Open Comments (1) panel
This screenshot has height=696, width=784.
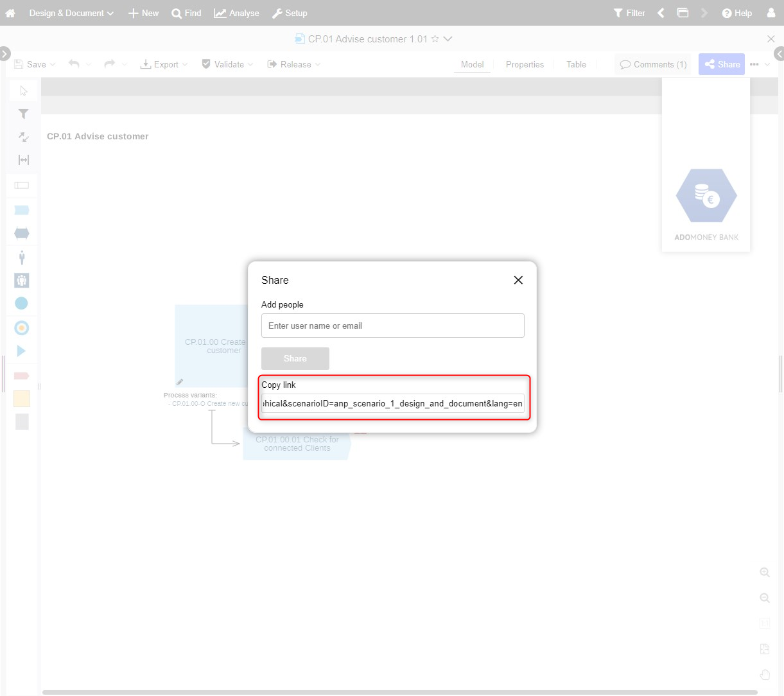point(653,64)
